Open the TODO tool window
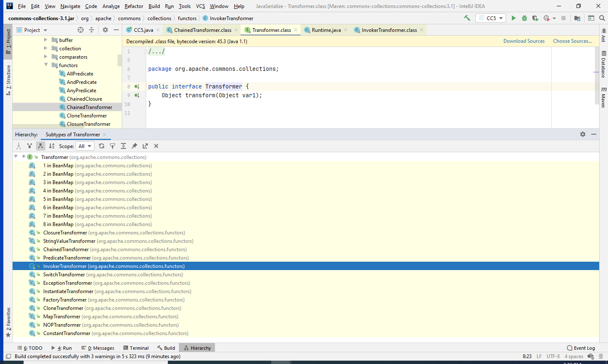The width and height of the screenshot is (608, 364). pos(30,348)
